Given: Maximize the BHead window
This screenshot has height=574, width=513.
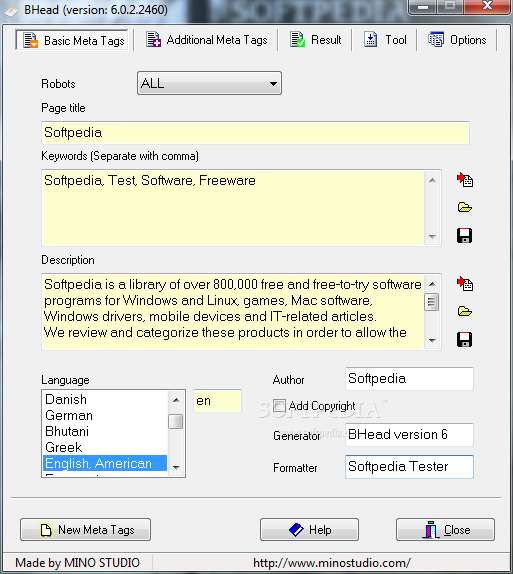Looking at the screenshot, I should pos(450,6).
